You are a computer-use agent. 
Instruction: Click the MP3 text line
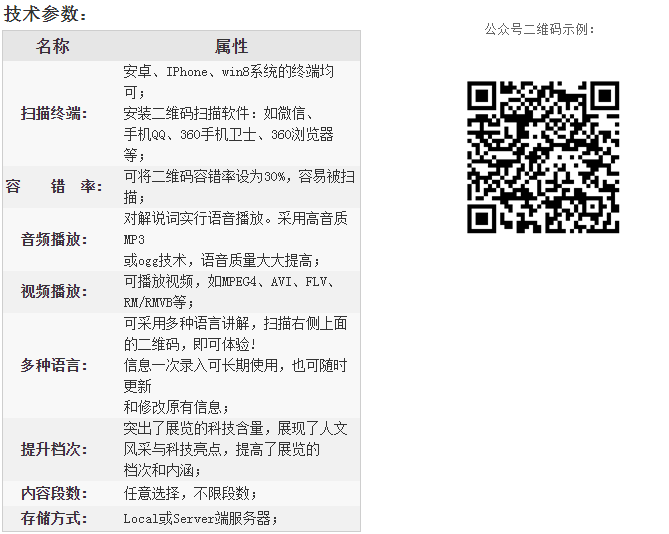[x=134, y=239]
